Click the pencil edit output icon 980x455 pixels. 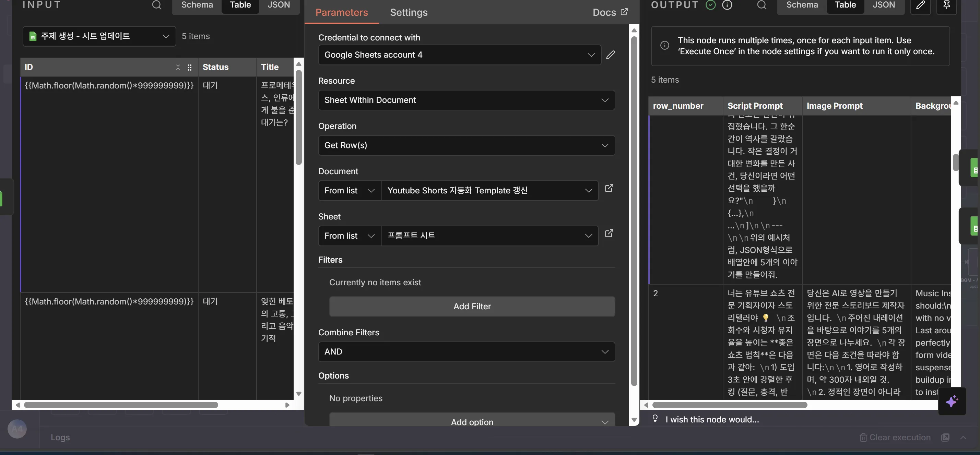pyautogui.click(x=920, y=5)
